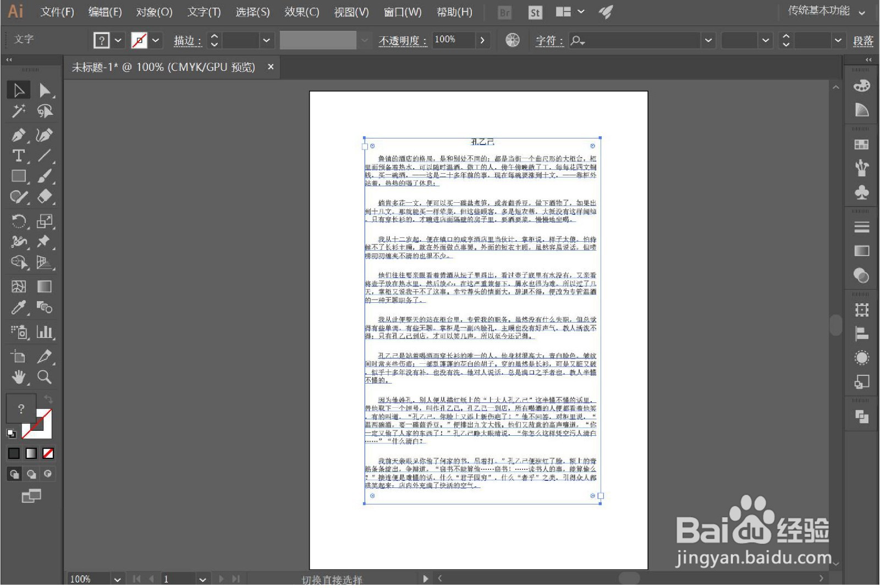Open the zoom level dropdown

click(x=117, y=579)
